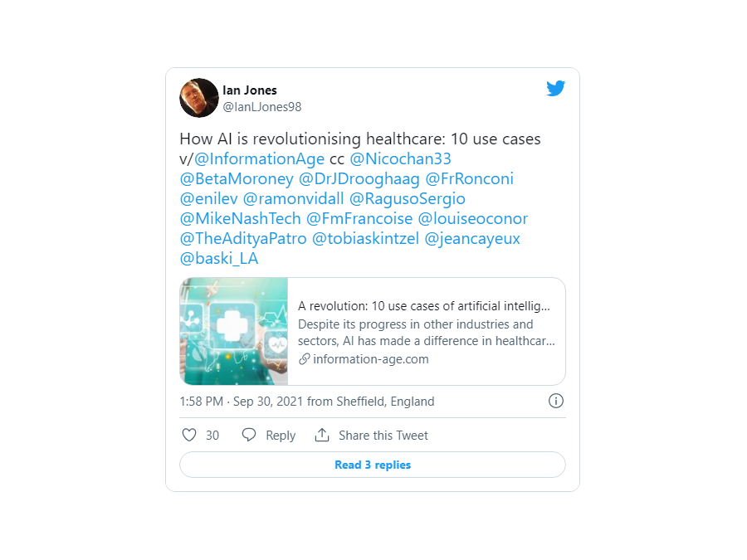747x560 pixels.
Task: Open the @MikeNashTech mention link
Action: point(240,218)
